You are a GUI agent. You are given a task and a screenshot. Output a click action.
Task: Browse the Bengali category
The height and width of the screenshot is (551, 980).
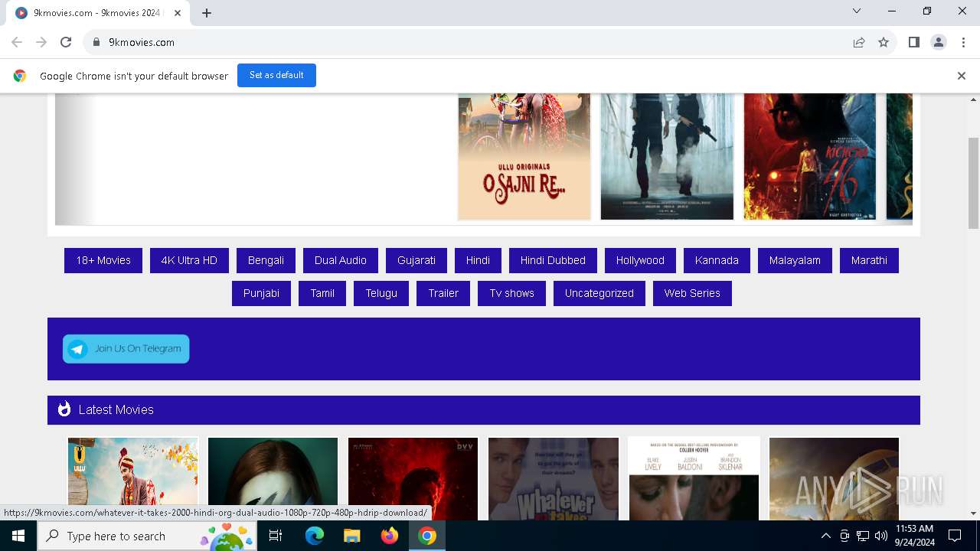[x=266, y=260]
